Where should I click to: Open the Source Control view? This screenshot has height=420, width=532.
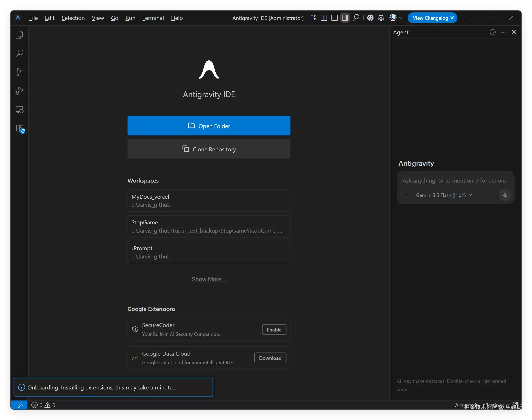click(x=19, y=72)
